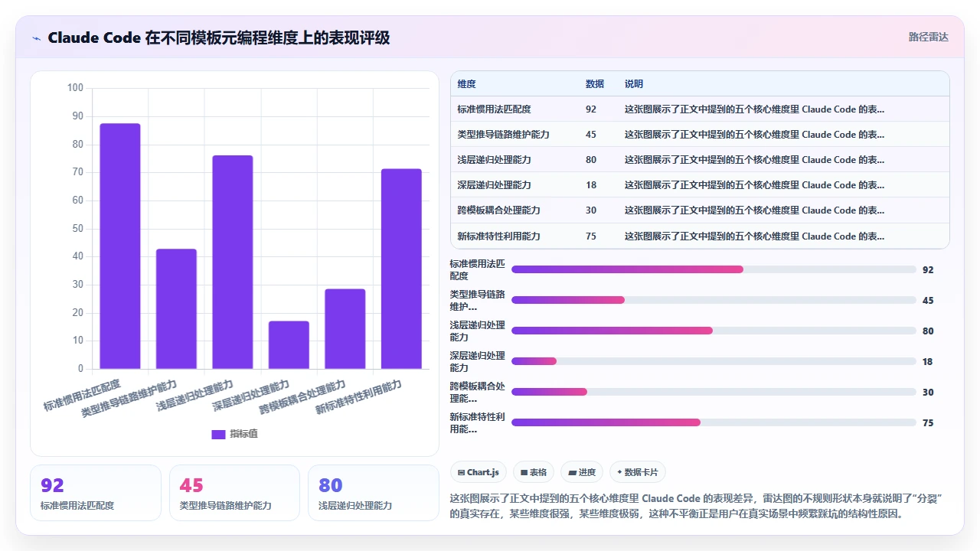Select table row 标准惯用法匹配度
Image resolution: width=980 pixels, height=551 pixels.
click(700, 109)
